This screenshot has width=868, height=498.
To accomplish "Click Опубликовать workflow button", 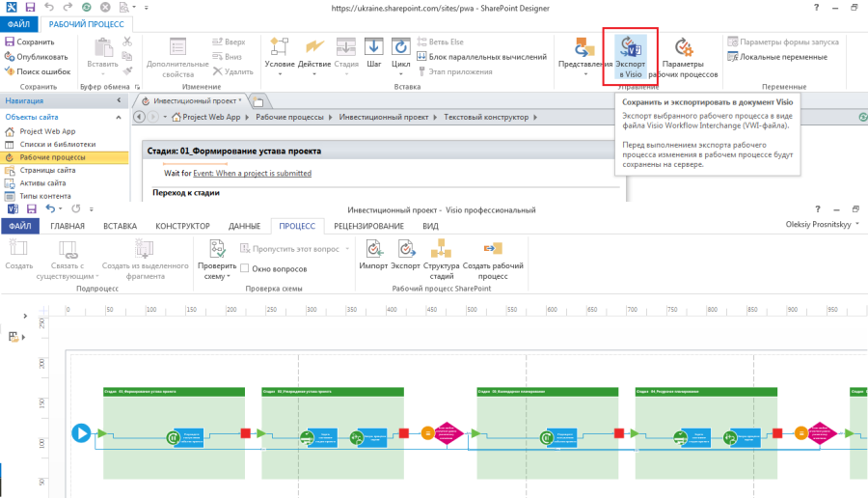I will [36, 57].
